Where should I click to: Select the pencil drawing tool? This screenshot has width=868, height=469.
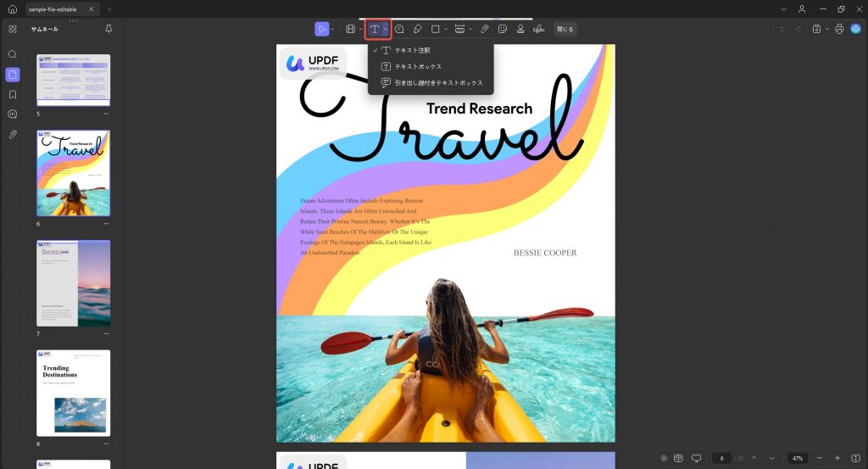[417, 29]
